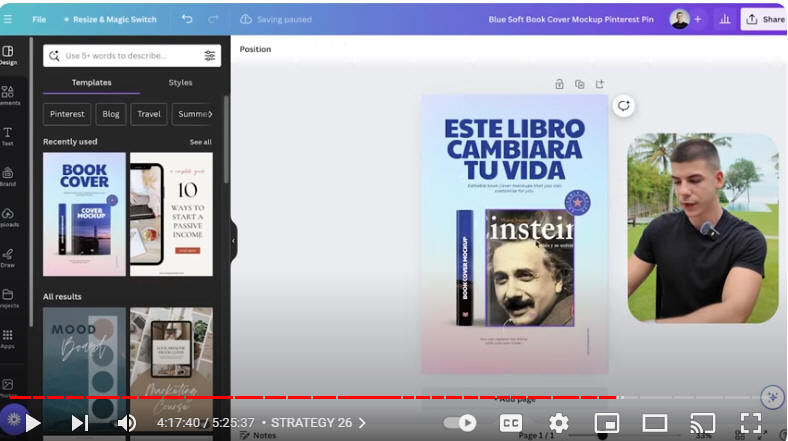Select the Book Cover template thumbnail
Screen dimensions: 788x441
[x=84, y=214]
